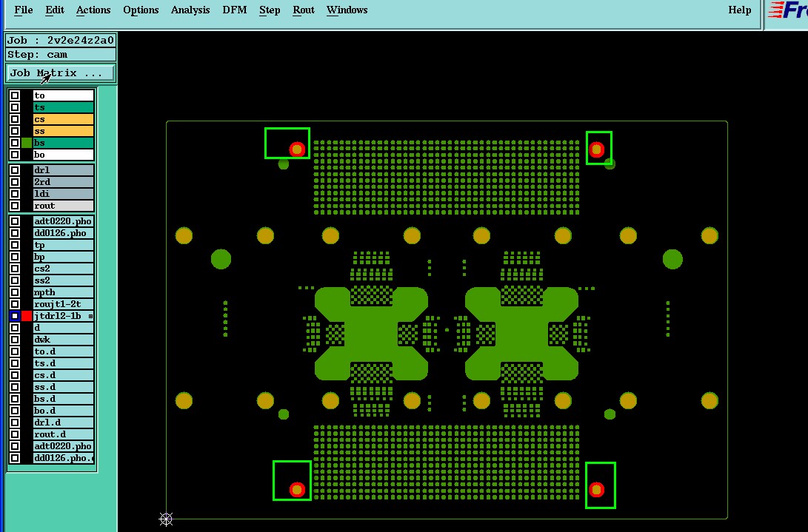Select the cs.d layer name
808x532 pixels.
pos(64,375)
